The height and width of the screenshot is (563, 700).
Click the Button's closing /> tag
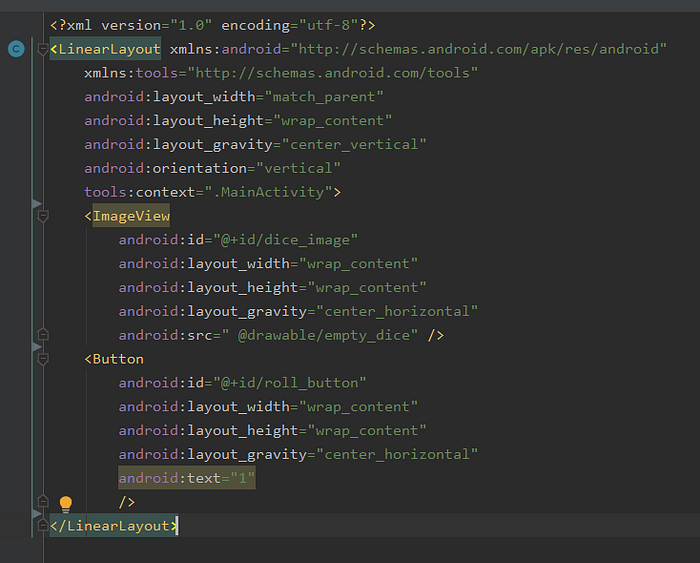[x=127, y=502]
